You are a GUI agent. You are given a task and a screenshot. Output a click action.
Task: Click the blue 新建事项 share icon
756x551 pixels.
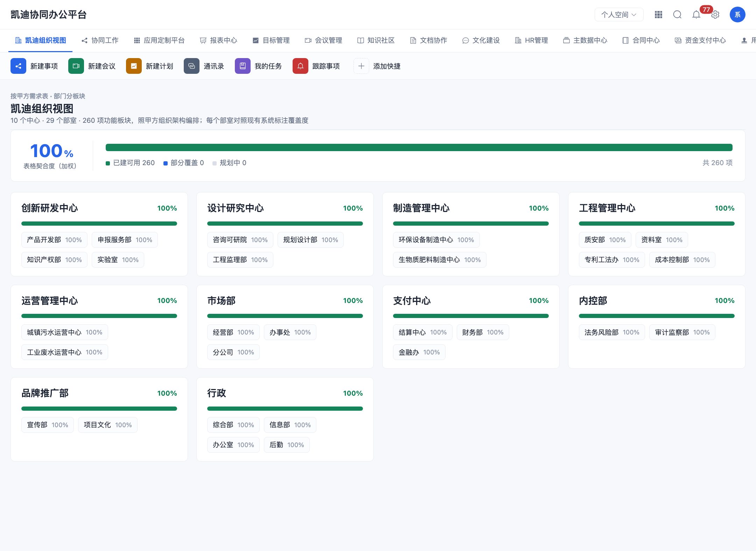18,66
